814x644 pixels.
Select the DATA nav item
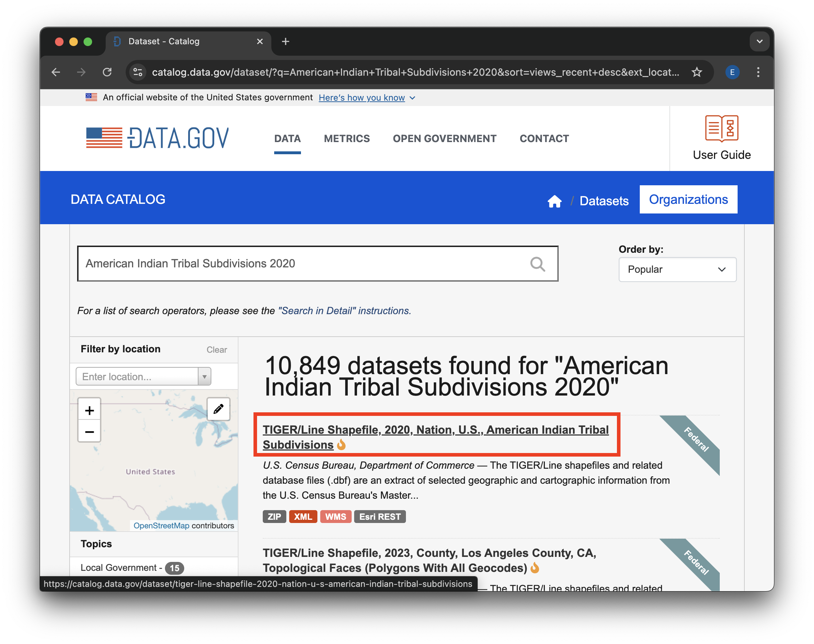coord(287,139)
